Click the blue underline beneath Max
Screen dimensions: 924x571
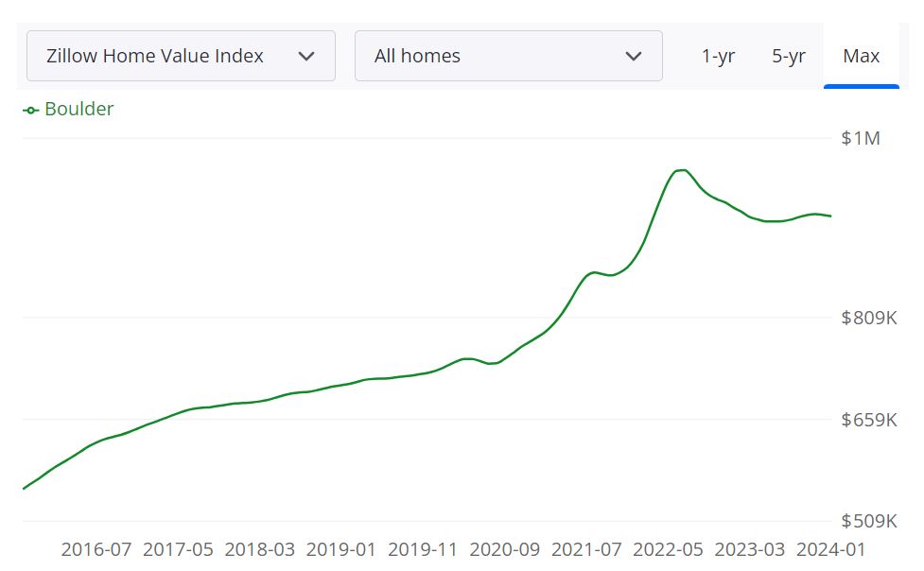[x=862, y=84]
